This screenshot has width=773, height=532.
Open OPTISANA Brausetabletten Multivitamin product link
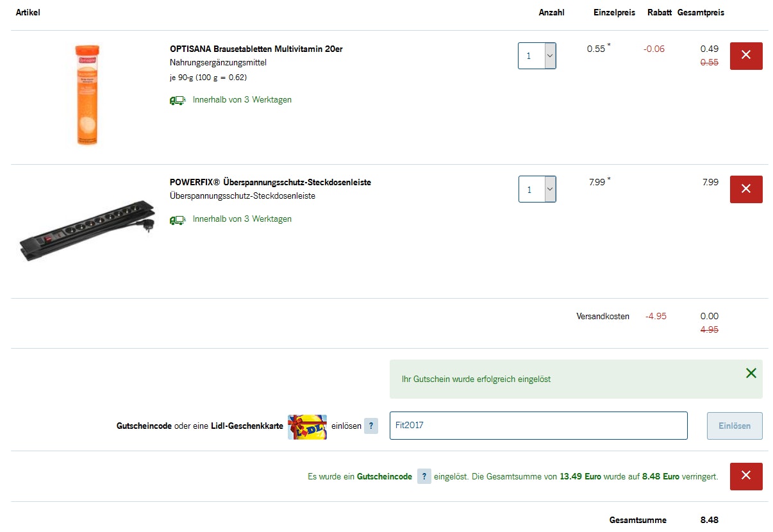[256, 49]
